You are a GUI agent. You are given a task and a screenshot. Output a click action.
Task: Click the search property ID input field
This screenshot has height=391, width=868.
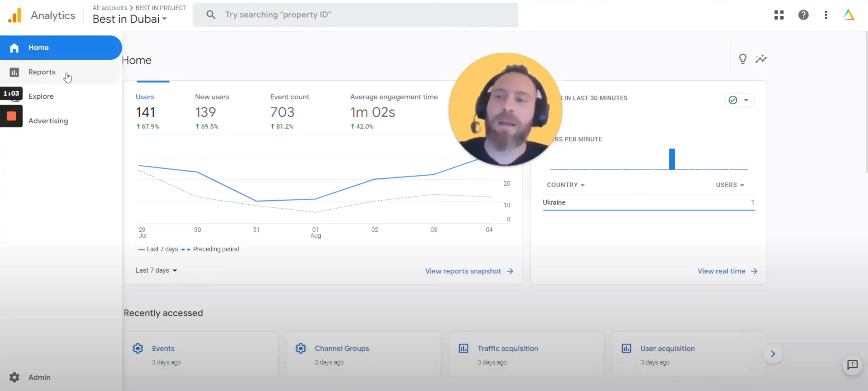click(355, 15)
